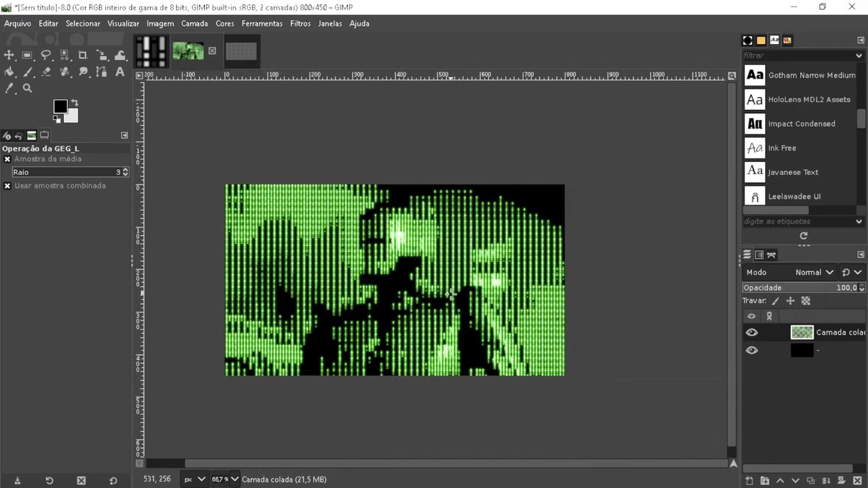Select the Camada colada layer thumbnail
The image size is (868, 488).
coord(802,332)
